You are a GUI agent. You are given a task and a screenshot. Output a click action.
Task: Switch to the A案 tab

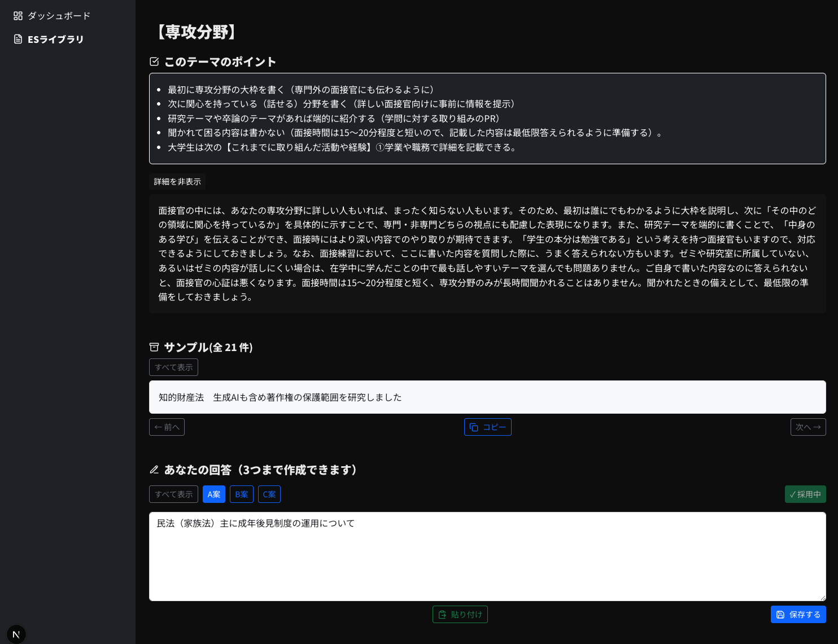[214, 494]
